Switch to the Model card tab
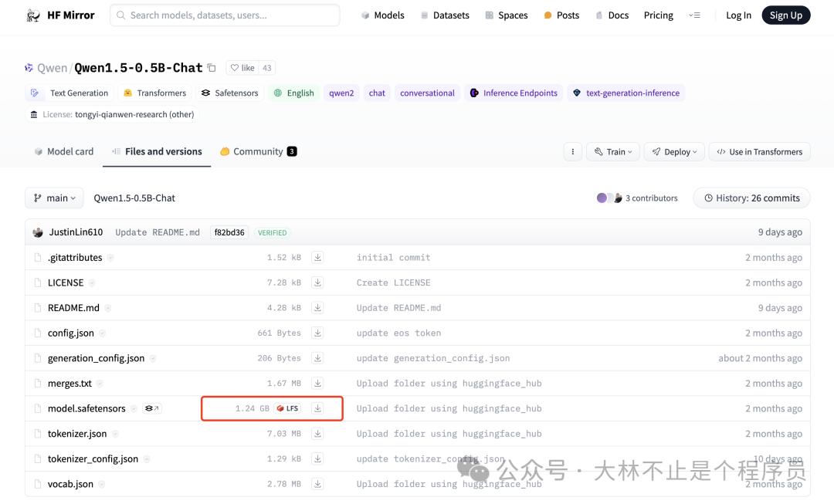 (x=63, y=152)
